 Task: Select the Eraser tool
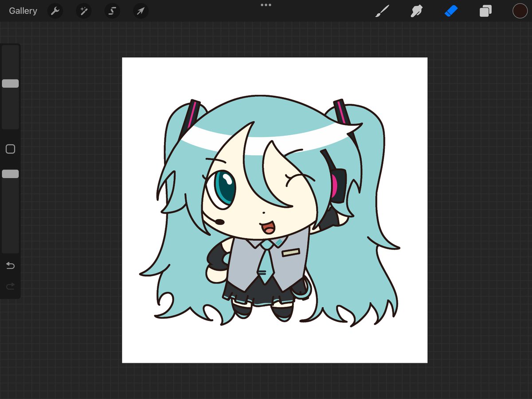pyautogui.click(x=451, y=11)
